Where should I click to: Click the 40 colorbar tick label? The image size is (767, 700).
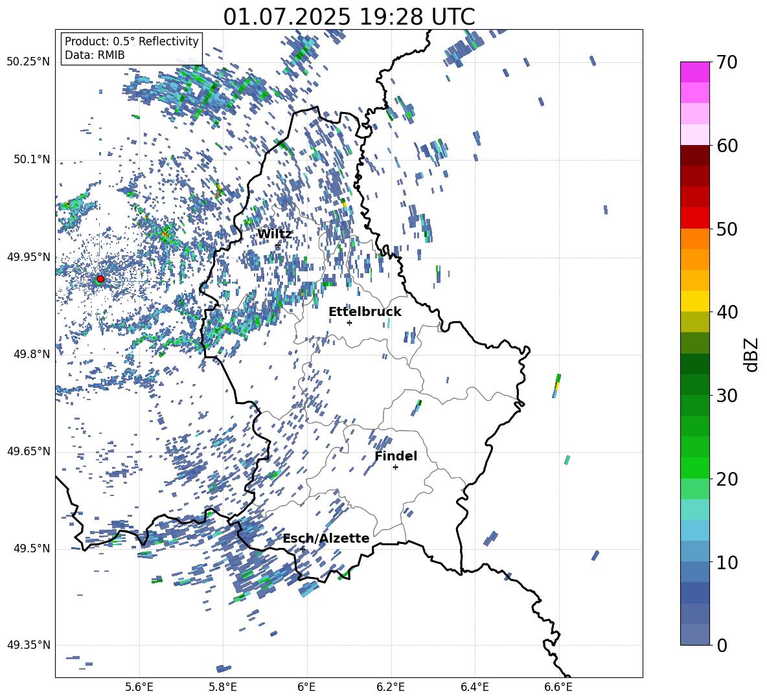click(x=727, y=312)
